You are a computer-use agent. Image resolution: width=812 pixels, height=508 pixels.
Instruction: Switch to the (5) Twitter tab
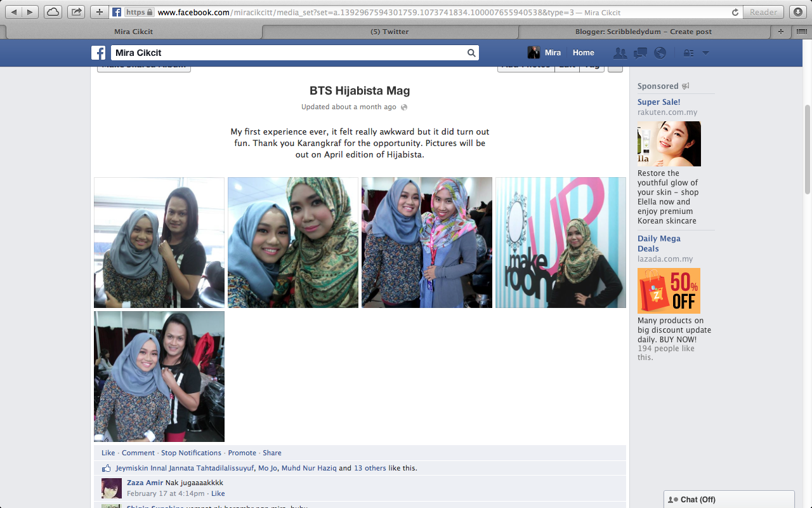[390, 31]
